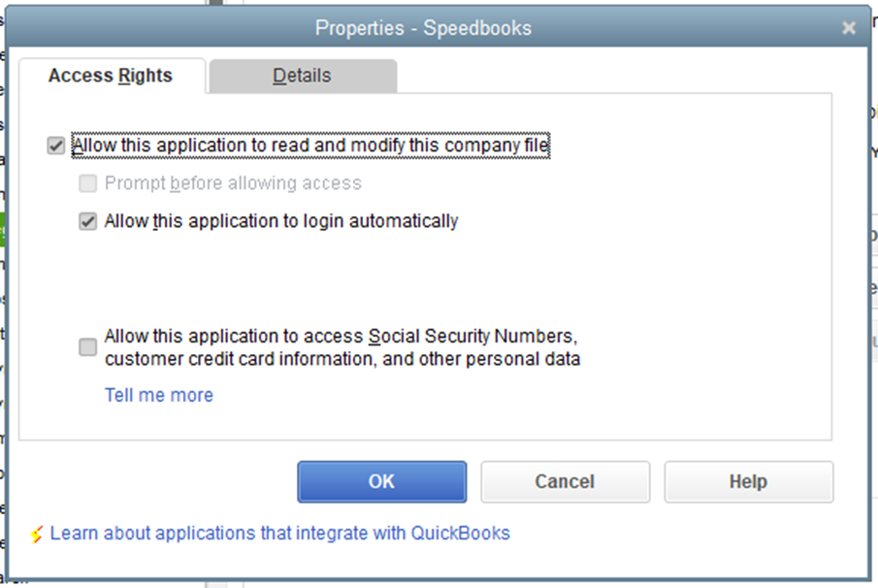Select the Access Rights tab
This screenshot has width=878, height=588.
(x=111, y=76)
